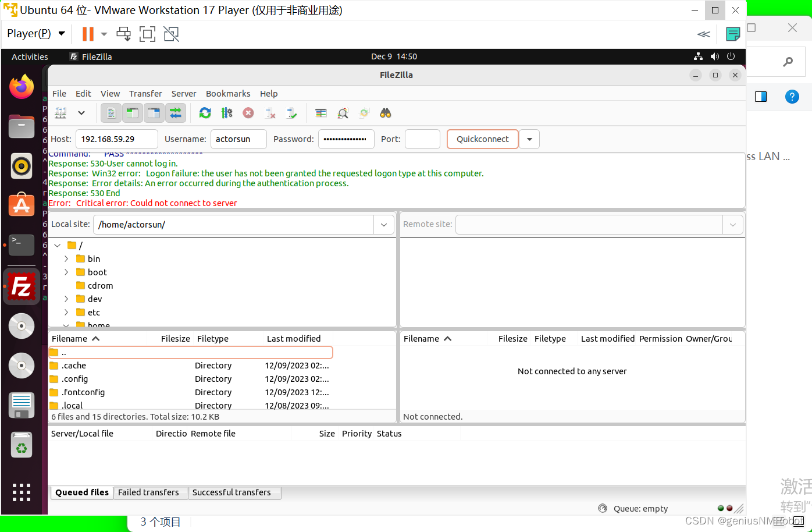Toggle directory comparison icon
Viewport: 812px width, 532px height.
pyautogui.click(x=343, y=113)
